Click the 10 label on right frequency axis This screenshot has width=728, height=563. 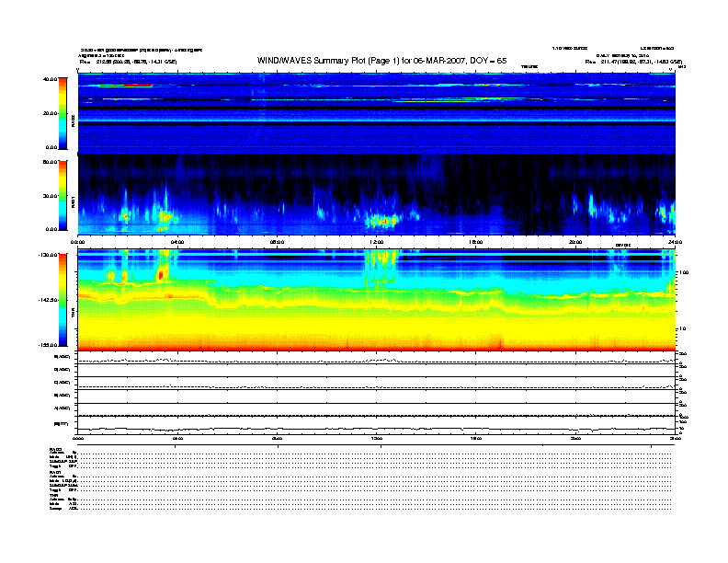[x=682, y=329]
